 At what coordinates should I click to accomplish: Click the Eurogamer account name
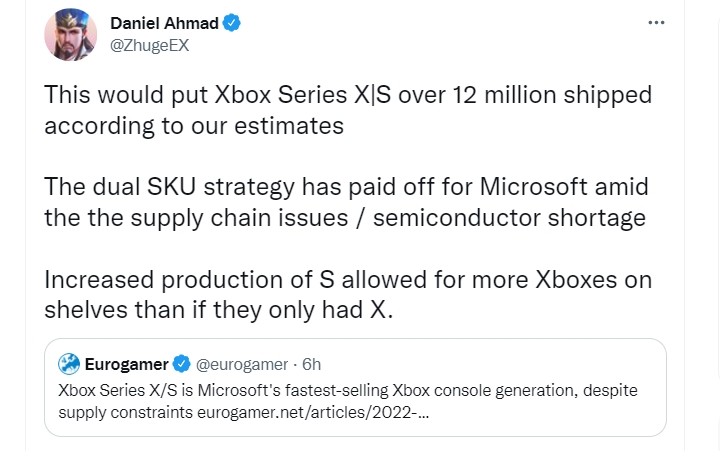(127, 364)
